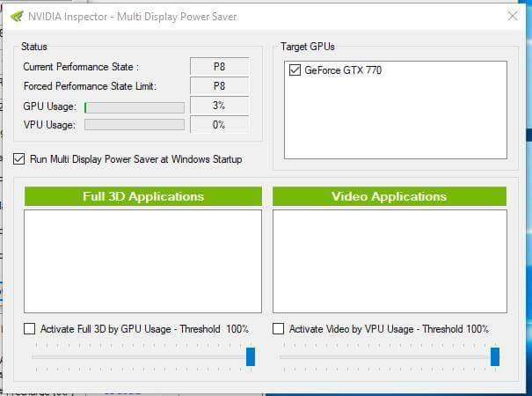Viewport: 532px width, 396px height.
Task: Click the GeForce GTX 770 text
Action: (343, 70)
